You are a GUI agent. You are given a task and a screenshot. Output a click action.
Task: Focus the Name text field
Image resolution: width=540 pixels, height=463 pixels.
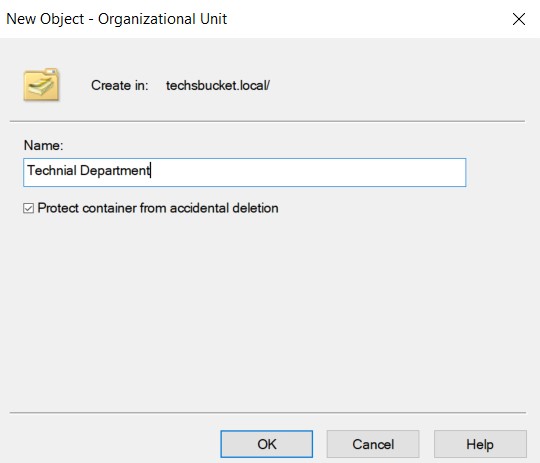245,172
